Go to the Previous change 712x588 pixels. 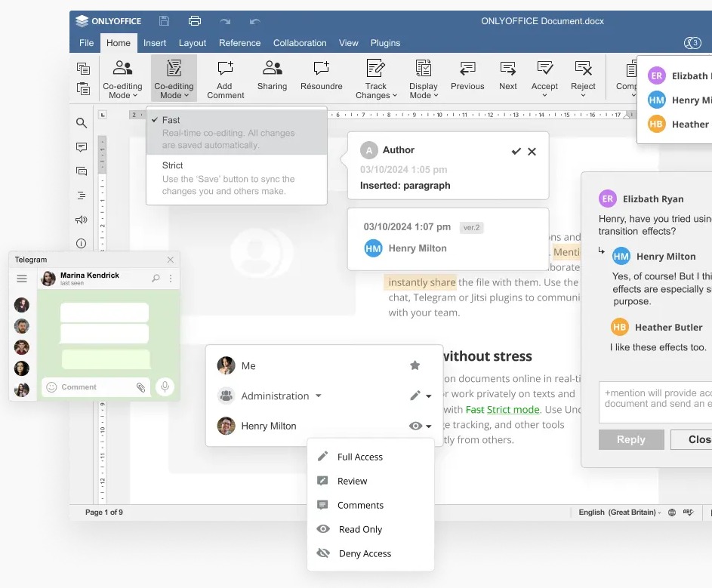[467, 75]
